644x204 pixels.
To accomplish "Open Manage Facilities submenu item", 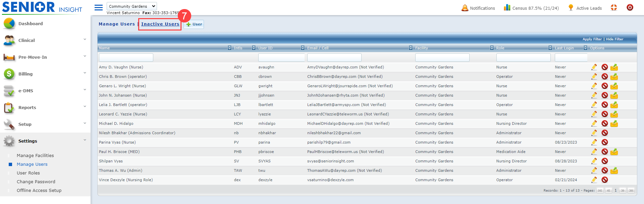I will click(35, 155).
